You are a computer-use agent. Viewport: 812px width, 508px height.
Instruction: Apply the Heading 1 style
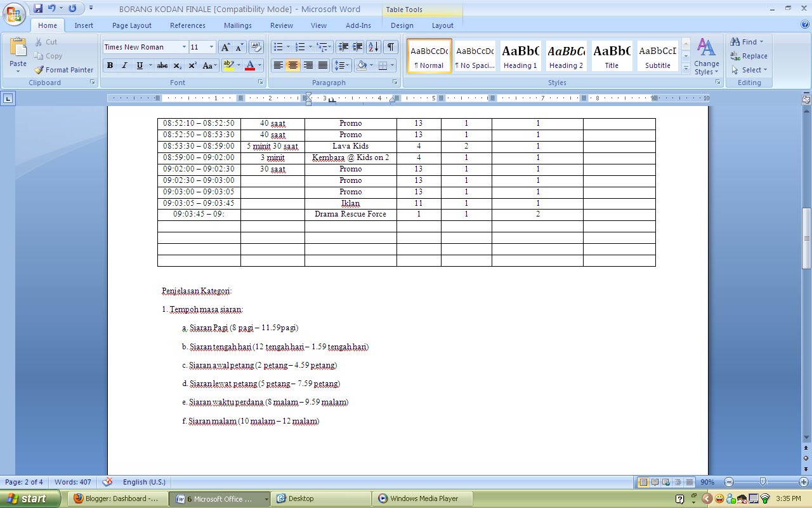(520, 56)
